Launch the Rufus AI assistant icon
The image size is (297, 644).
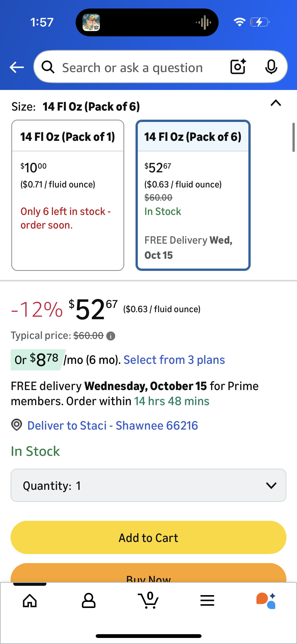(266, 601)
